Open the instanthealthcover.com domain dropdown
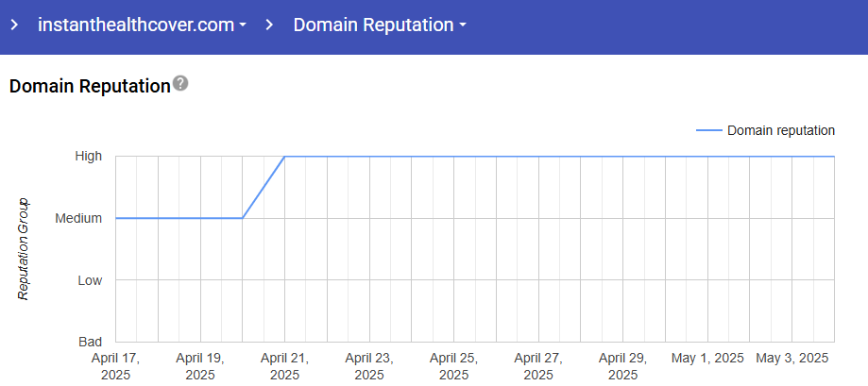868x386 pixels. pyautogui.click(x=142, y=25)
